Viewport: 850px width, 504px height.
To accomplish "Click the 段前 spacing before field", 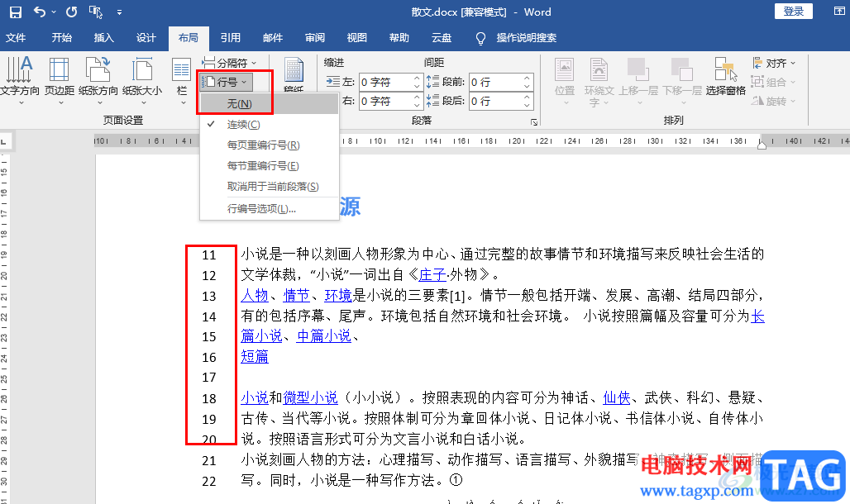I will tap(495, 82).
